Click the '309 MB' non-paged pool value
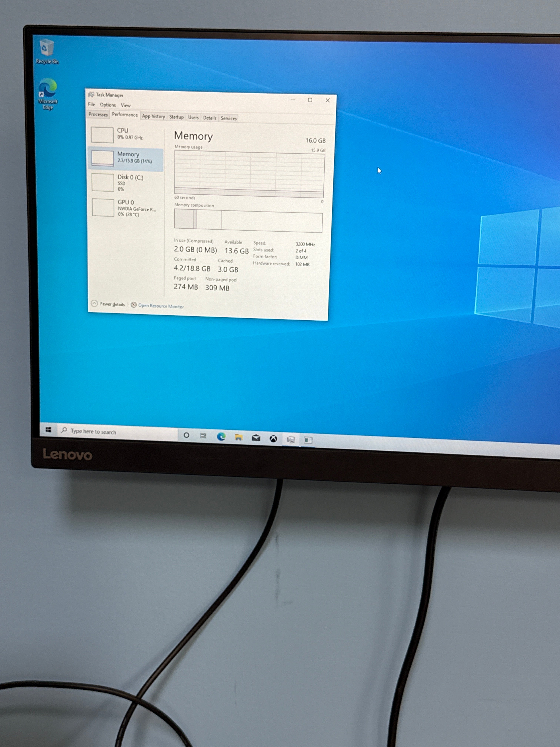The width and height of the screenshot is (560, 747). click(217, 288)
